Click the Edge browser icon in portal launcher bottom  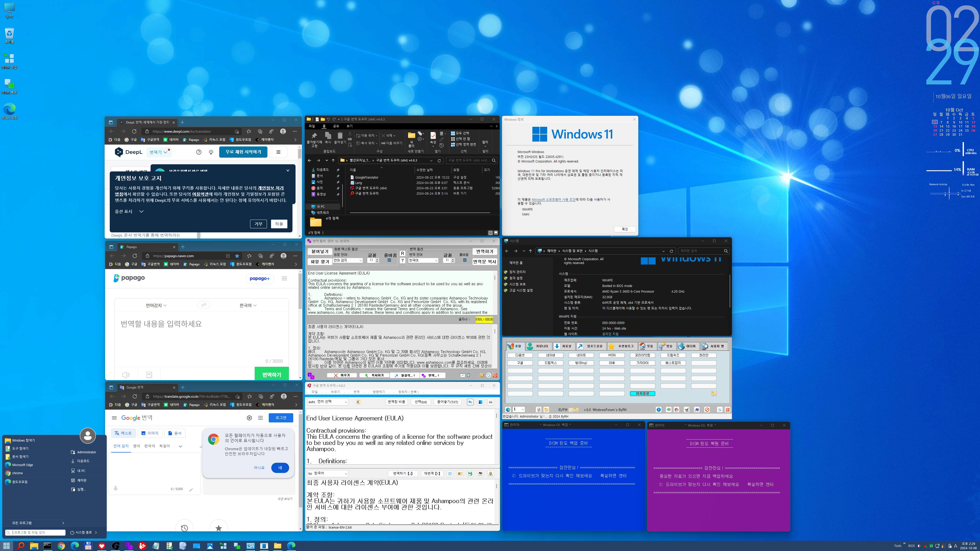tap(508, 409)
